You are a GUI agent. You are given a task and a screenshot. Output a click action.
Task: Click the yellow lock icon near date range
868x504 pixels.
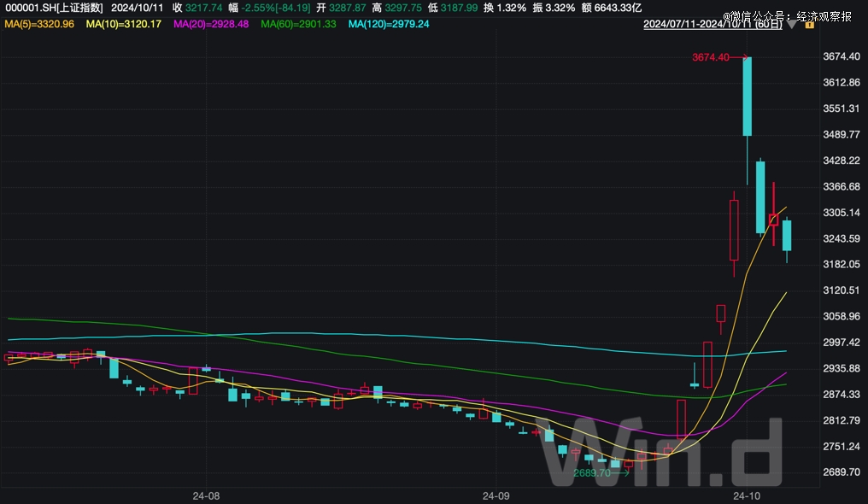point(807,24)
